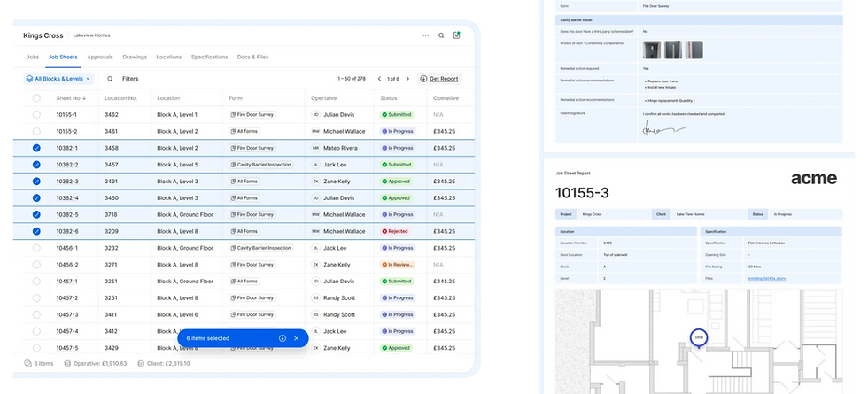Click the Kings Cross project title
Screen dimensions: 868x394
pos(43,35)
